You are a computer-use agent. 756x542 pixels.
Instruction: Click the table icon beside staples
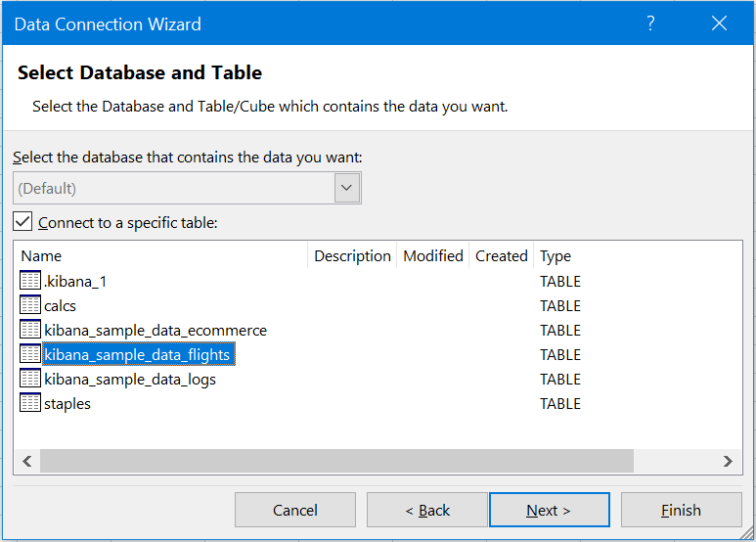tap(30, 403)
